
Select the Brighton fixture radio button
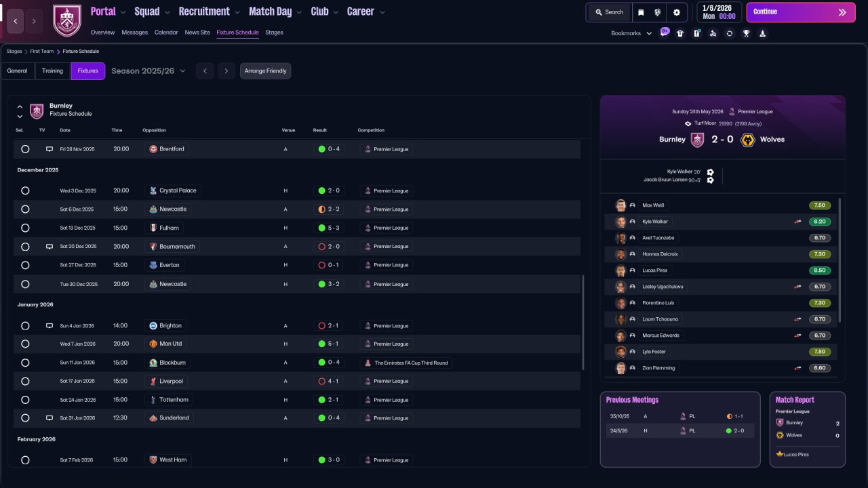25,326
